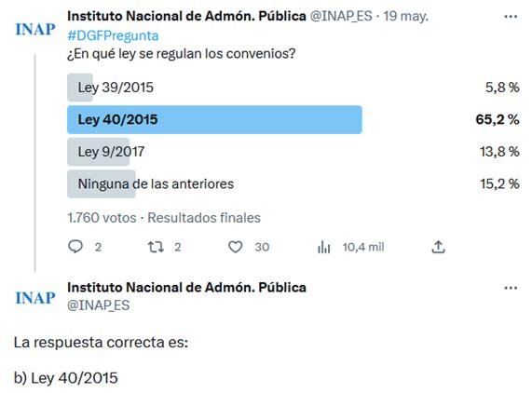The image size is (532, 393).
Task: Click the share upload icon
Action: [x=438, y=247]
